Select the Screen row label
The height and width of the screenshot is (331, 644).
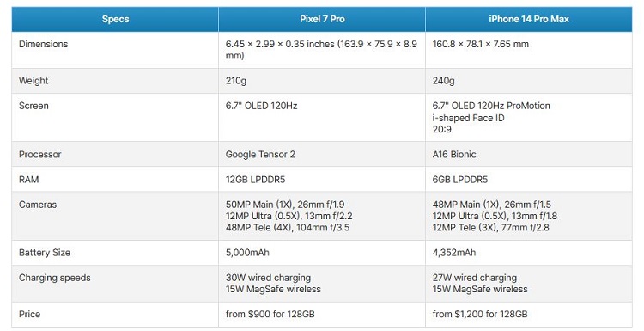(x=33, y=106)
